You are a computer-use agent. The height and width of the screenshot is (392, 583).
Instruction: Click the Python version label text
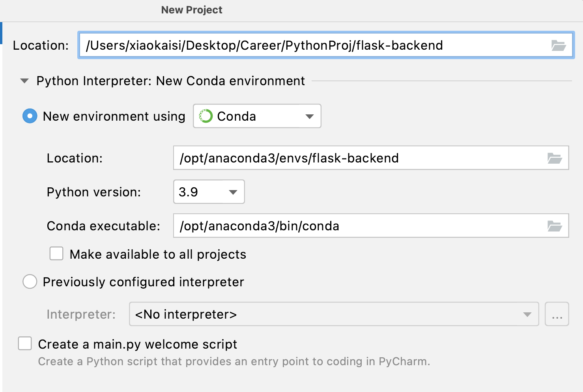tap(94, 192)
